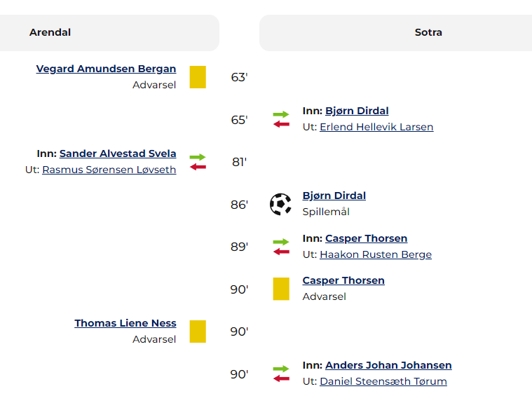Open Erlend Hellevik Larsen's profile link
Image resolution: width=532 pixels, height=403 pixels.
[x=376, y=127]
